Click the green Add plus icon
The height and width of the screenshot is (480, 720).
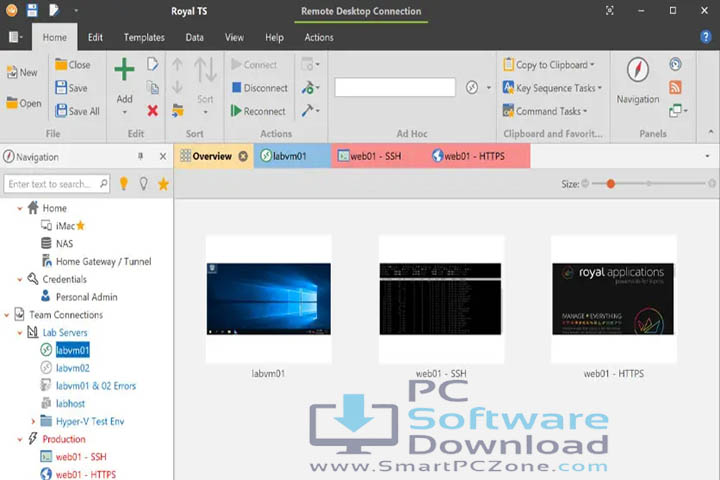(x=124, y=70)
